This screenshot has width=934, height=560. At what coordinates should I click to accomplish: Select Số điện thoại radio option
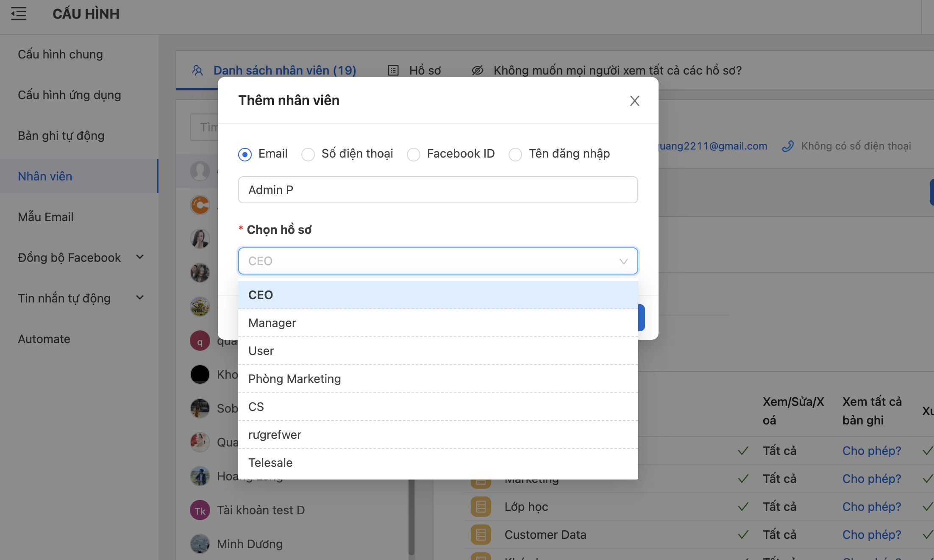308,154
